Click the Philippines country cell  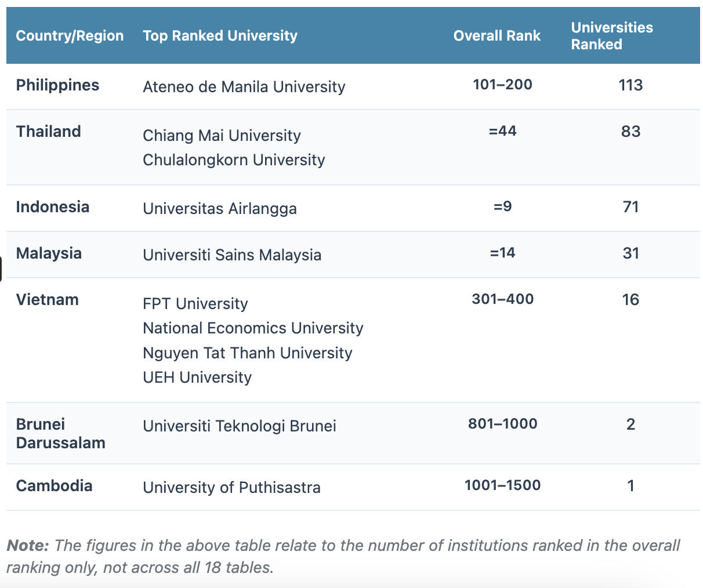(x=57, y=85)
